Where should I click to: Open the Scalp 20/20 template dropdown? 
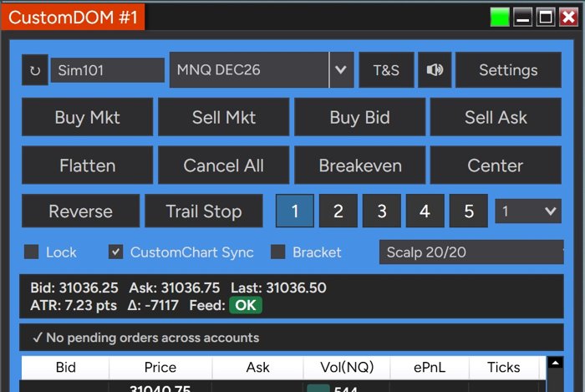(471, 252)
